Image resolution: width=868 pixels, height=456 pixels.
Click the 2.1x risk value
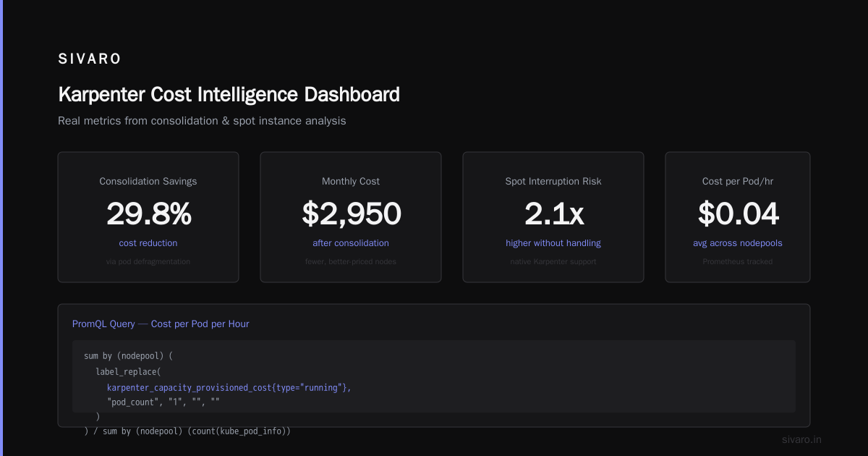click(553, 214)
